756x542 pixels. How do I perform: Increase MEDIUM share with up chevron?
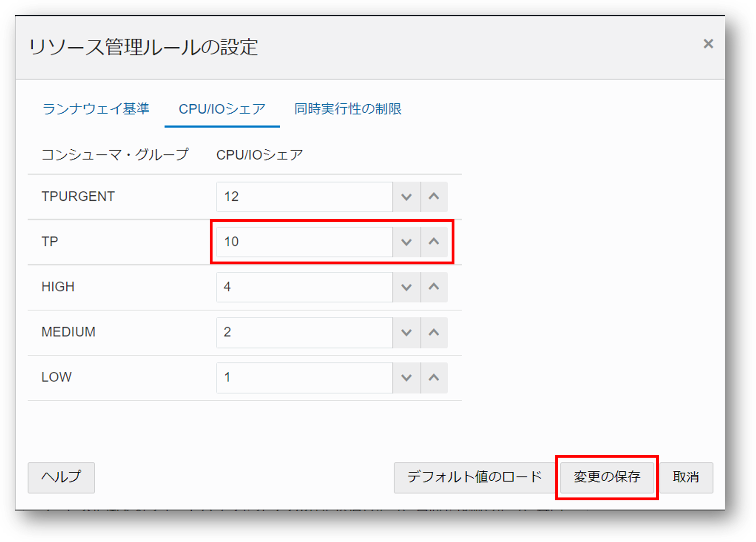coord(434,332)
